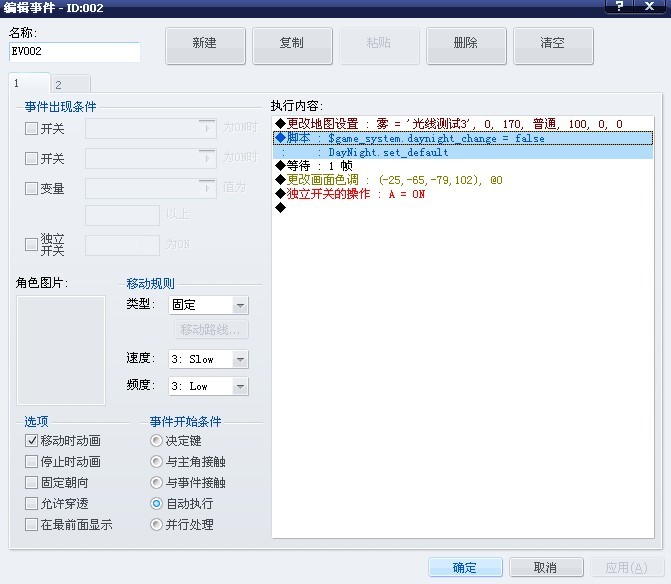Check 停止时动画 option

tap(31, 461)
